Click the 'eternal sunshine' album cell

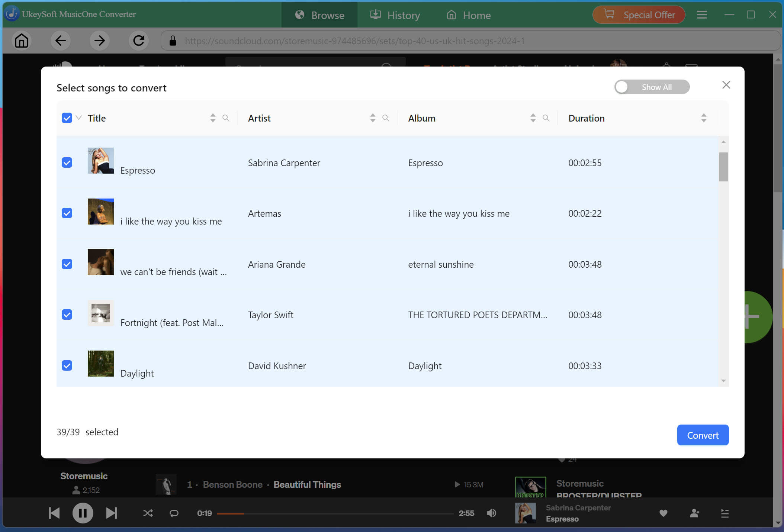441,264
